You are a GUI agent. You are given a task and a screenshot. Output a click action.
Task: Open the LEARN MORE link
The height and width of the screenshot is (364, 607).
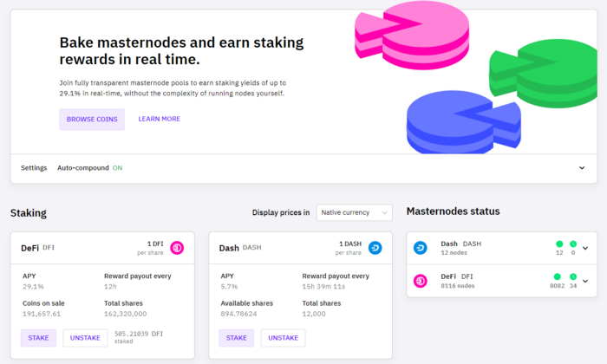[159, 119]
